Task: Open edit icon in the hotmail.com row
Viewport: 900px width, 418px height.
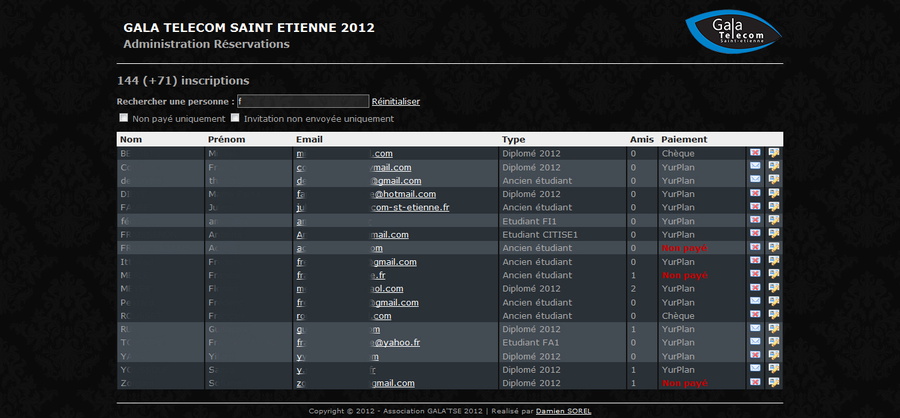Action: tap(774, 193)
